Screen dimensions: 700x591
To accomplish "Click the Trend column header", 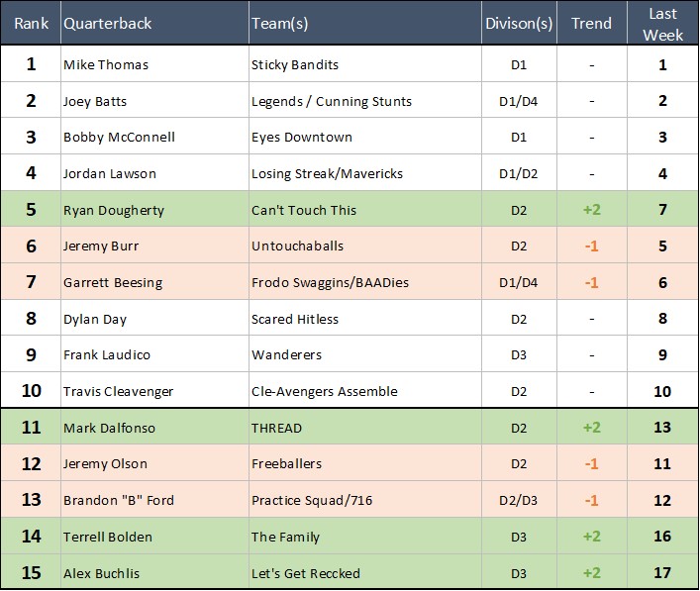I will click(x=591, y=23).
